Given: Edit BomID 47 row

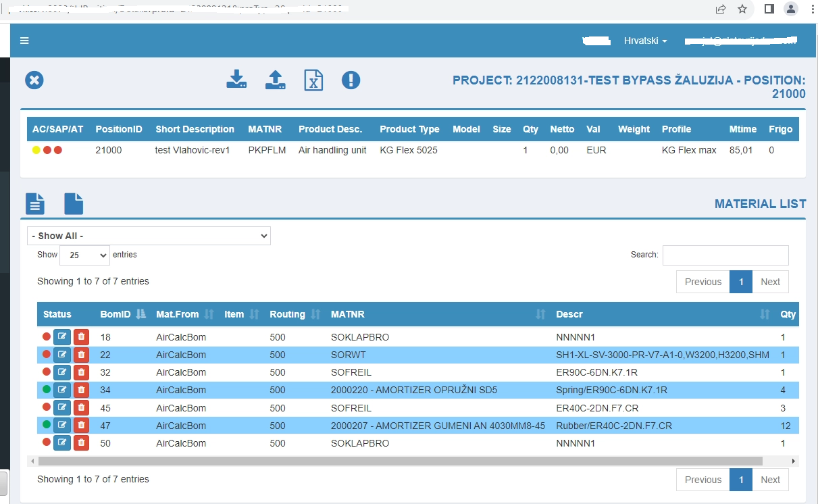Looking at the screenshot, I should coord(62,425).
